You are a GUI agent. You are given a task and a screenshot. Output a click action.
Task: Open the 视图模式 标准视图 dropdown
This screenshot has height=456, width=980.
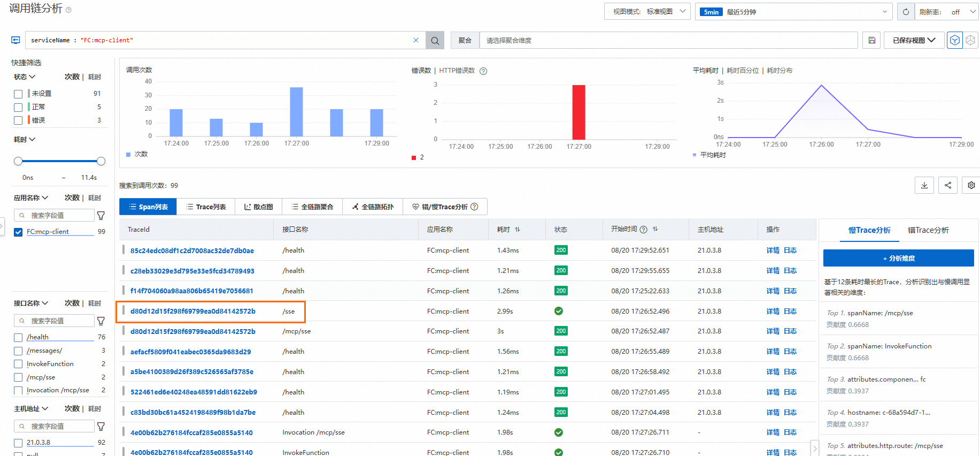647,12
